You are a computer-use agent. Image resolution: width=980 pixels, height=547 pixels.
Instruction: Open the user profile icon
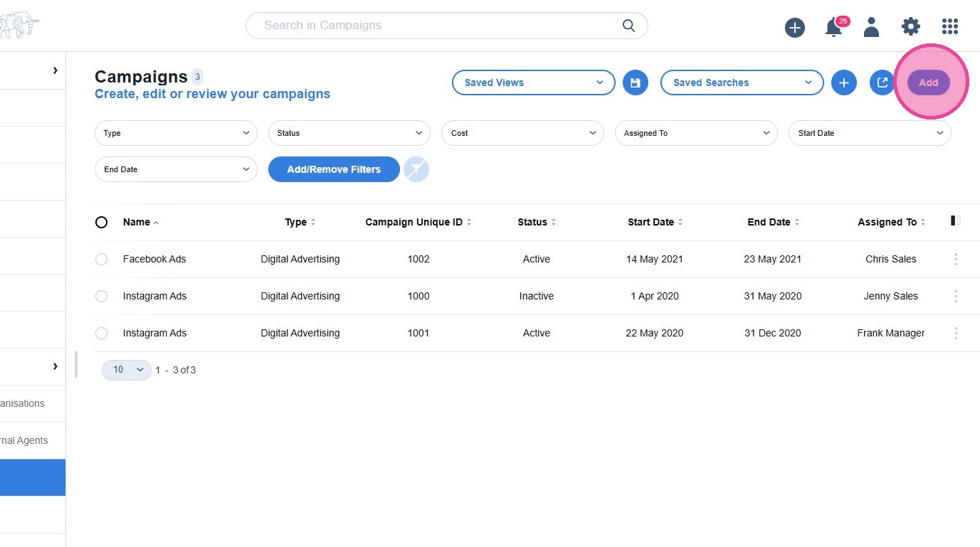[x=871, y=27]
